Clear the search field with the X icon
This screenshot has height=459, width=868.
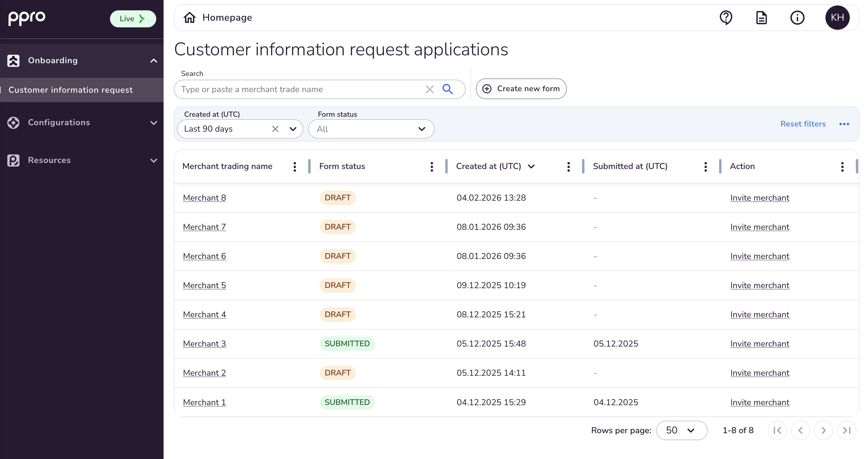429,89
